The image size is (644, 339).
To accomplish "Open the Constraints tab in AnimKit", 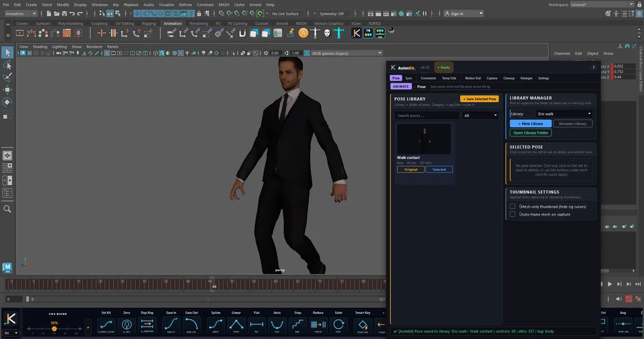I will point(428,78).
